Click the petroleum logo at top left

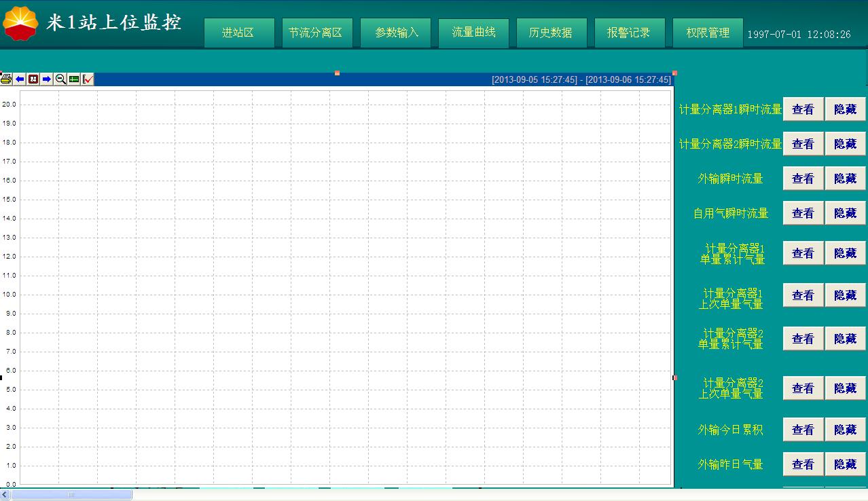(20, 24)
